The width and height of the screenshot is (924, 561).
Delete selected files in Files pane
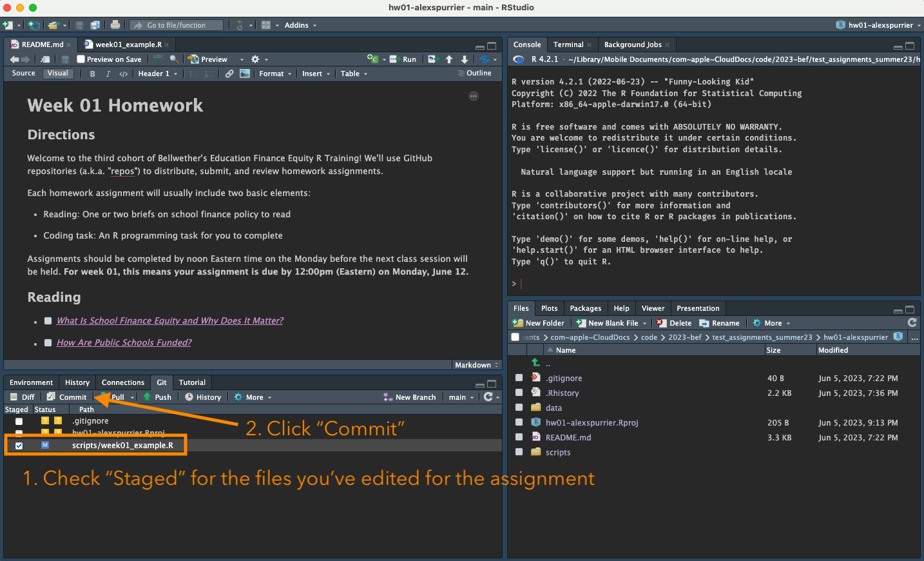(x=674, y=323)
